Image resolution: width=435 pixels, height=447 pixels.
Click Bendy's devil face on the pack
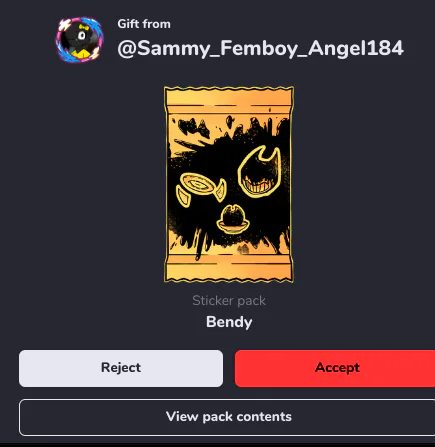coord(260,172)
